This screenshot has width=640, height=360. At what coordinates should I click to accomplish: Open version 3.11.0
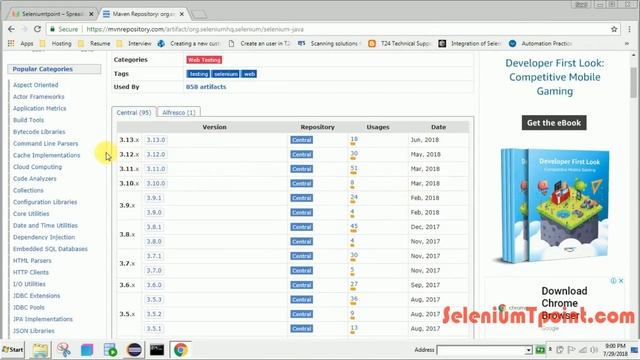coord(156,169)
